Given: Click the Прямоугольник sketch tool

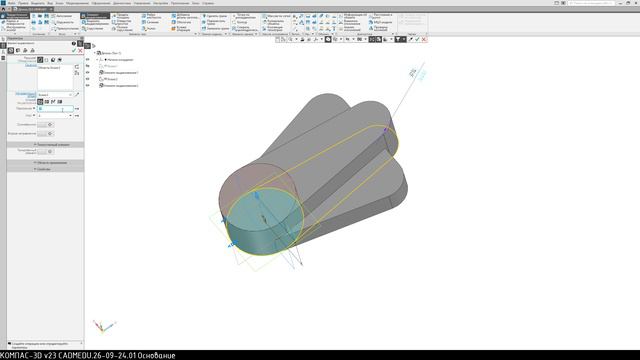Looking at the screenshot, I should click(x=65, y=29).
